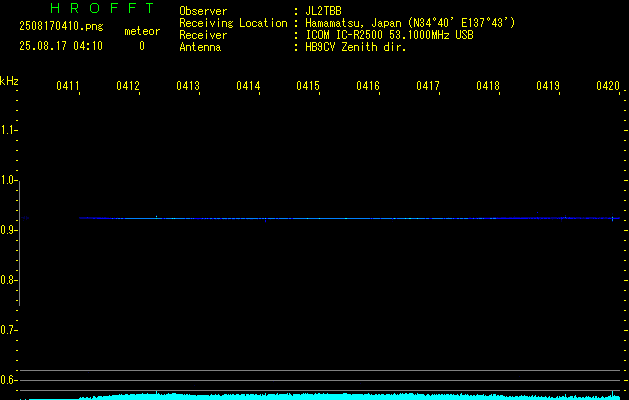Click the Hamamatsu, Japan location text
This screenshot has width=629, height=400.
(410, 23)
